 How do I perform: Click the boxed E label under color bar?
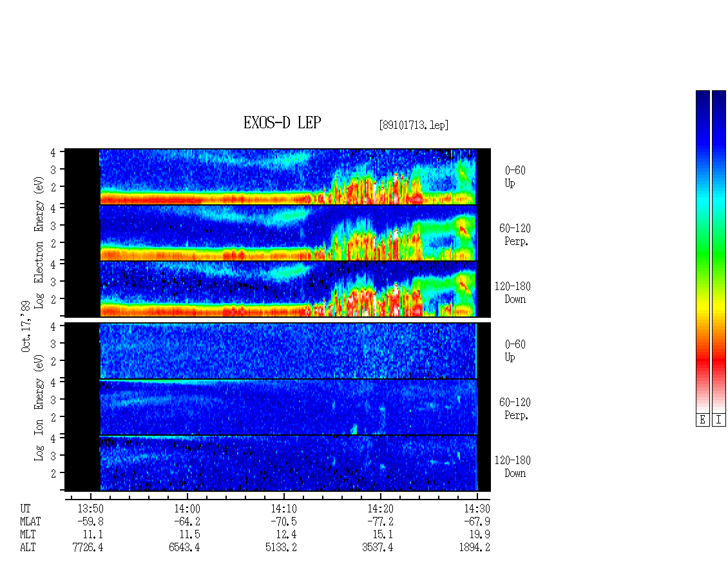[702, 420]
